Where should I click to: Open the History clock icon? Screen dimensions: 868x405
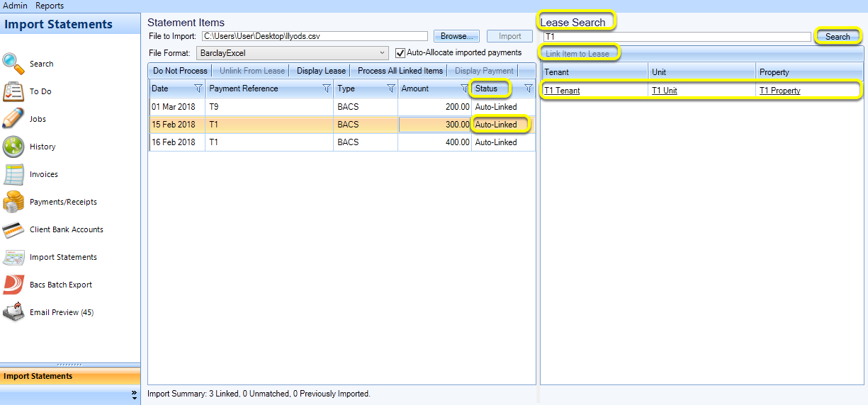pos(13,146)
